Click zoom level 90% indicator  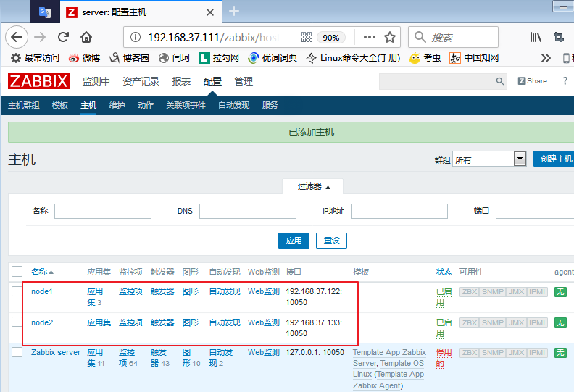point(331,38)
